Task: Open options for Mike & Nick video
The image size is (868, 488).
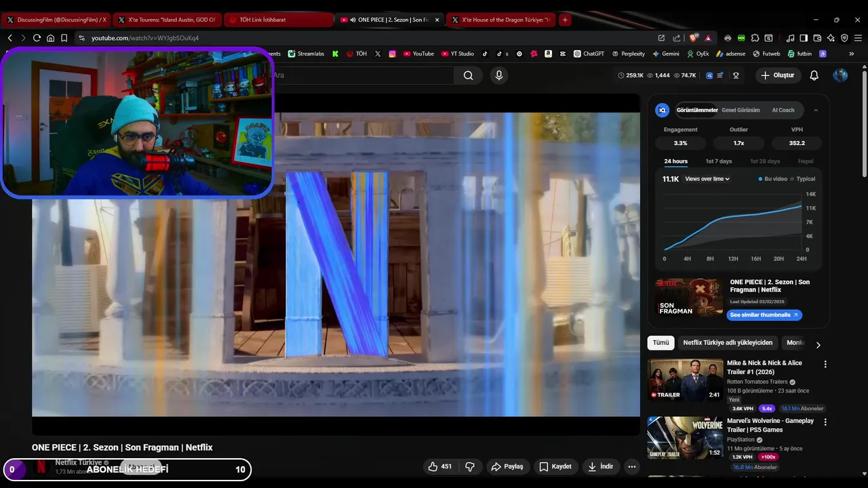Action: pos(825,364)
